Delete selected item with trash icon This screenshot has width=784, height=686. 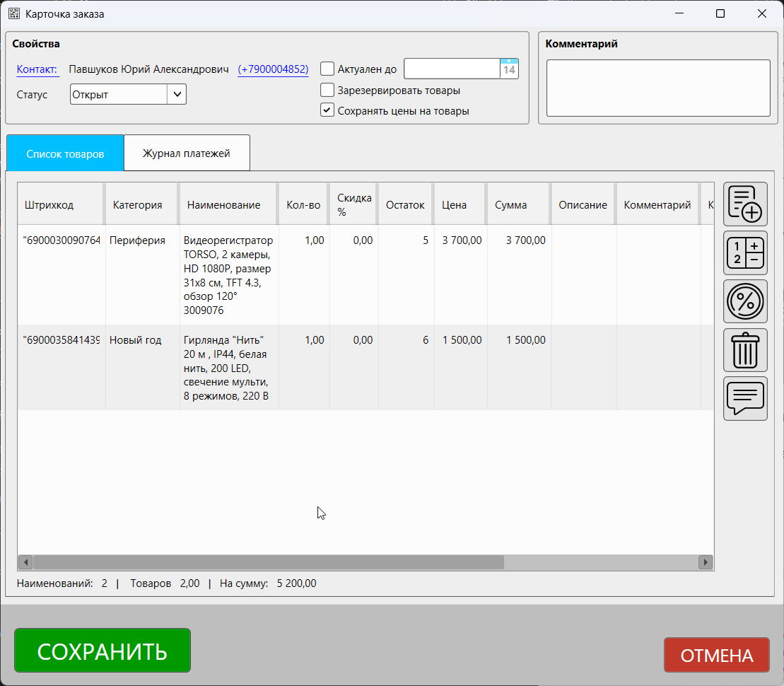pos(745,350)
